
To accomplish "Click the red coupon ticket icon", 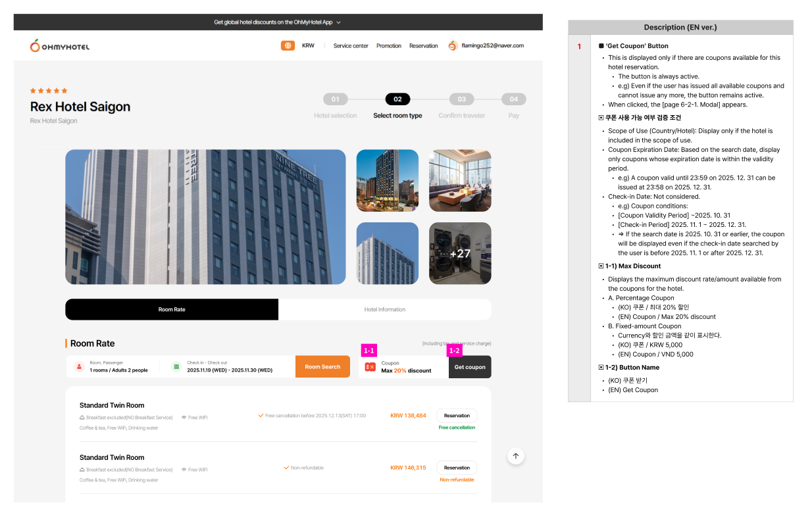I will point(370,366).
